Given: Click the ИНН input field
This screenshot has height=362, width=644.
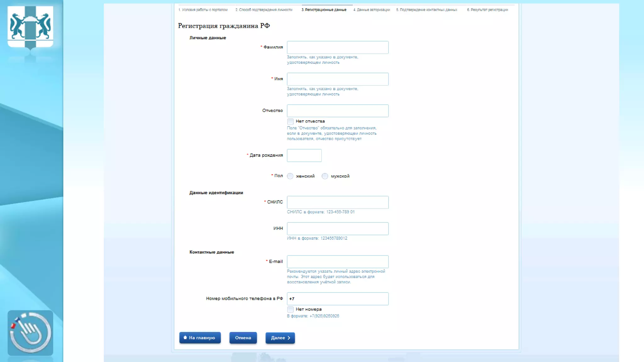Looking at the screenshot, I should (337, 229).
